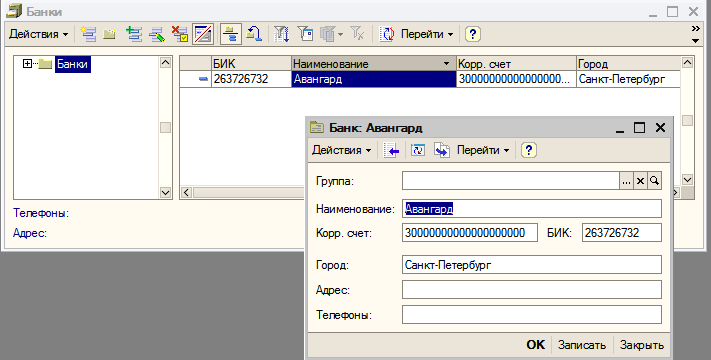Click the Наименование column header
The image size is (711, 360).
pyautogui.click(x=374, y=63)
